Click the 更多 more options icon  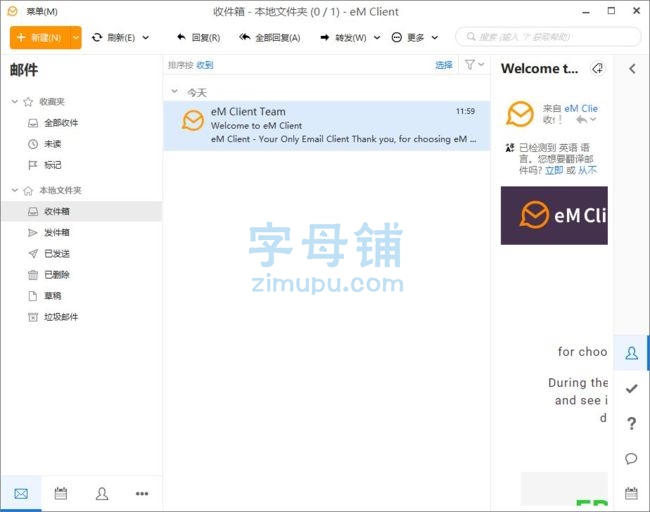pos(397,38)
